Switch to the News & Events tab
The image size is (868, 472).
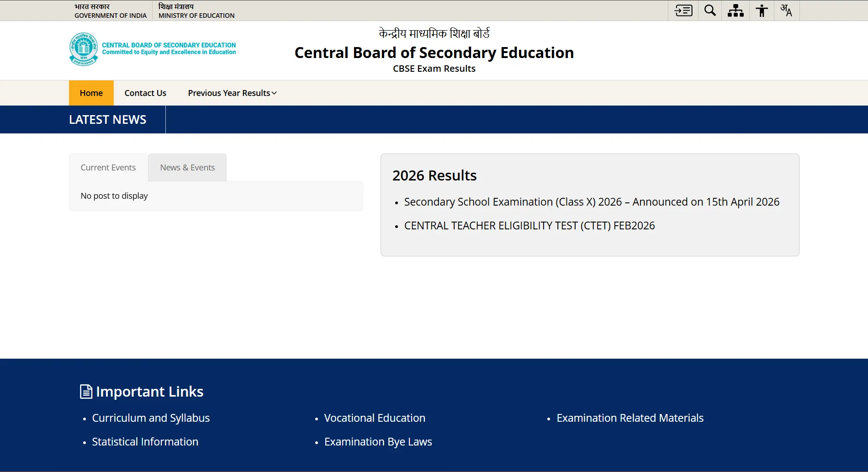(x=187, y=167)
